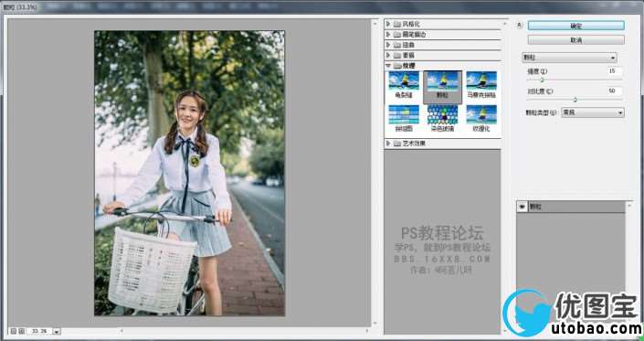Open the 颗粒 filter name dropdown
This screenshot has width=644, height=341.
[569, 58]
